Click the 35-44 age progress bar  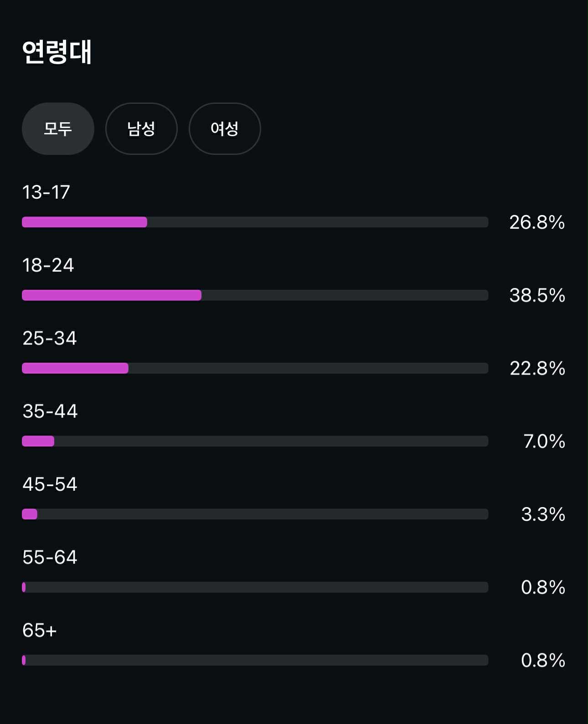[x=255, y=441]
